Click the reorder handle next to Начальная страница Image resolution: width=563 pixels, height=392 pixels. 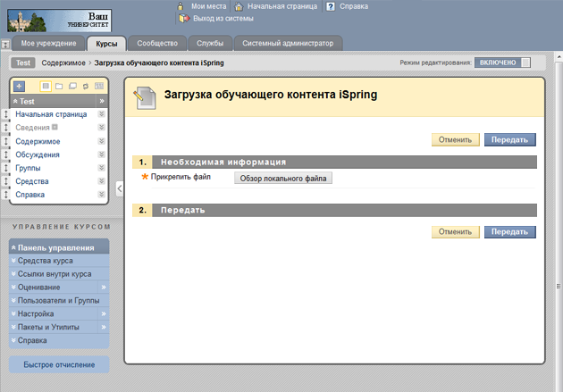click(5, 114)
